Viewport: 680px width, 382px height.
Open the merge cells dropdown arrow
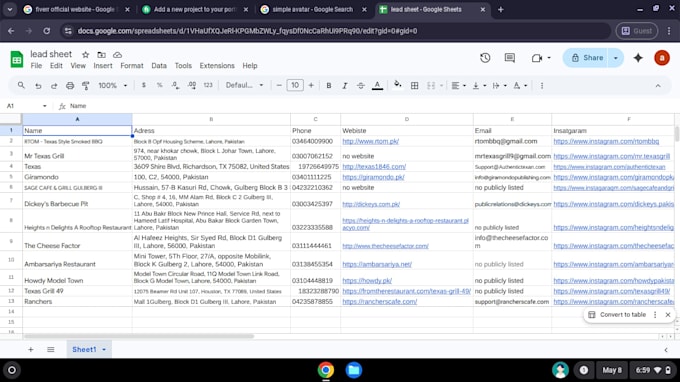(441, 85)
